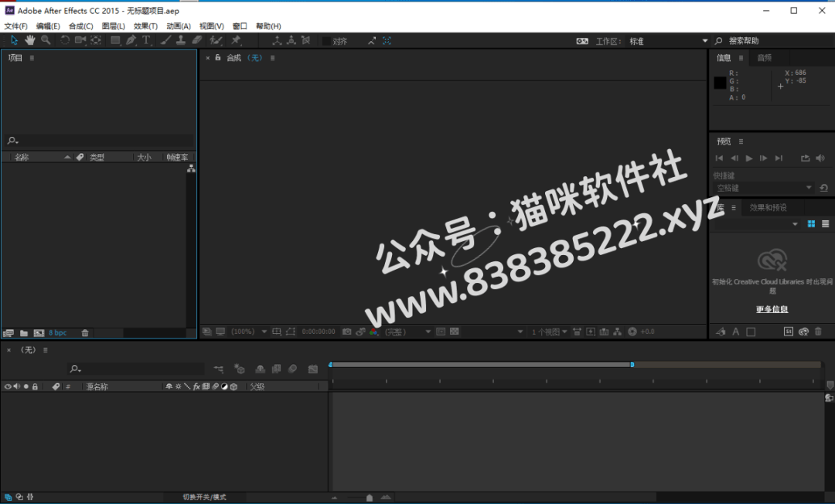Select the Rectangle shape tool

pyautogui.click(x=115, y=40)
